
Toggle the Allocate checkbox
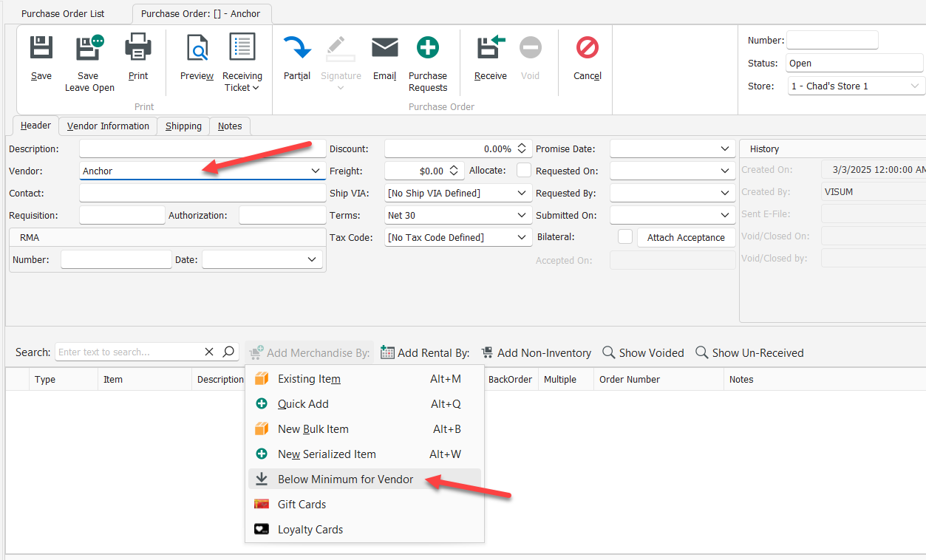pos(524,171)
